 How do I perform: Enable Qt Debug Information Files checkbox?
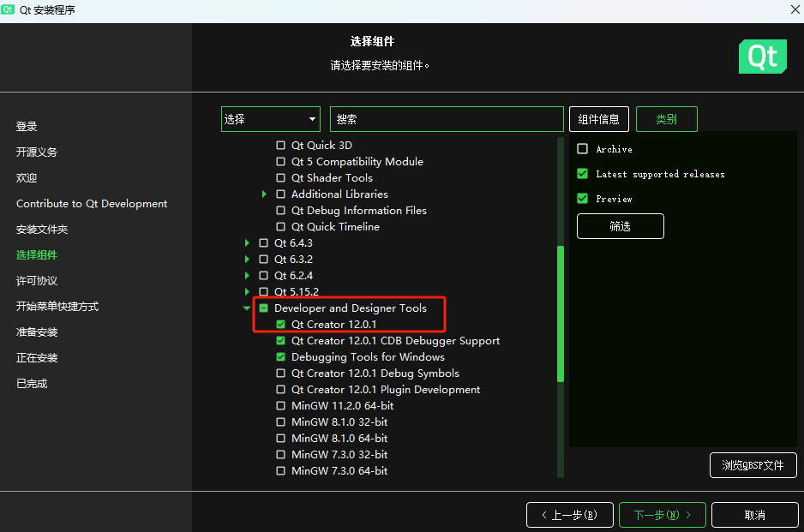pyautogui.click(x=280, y=210)
